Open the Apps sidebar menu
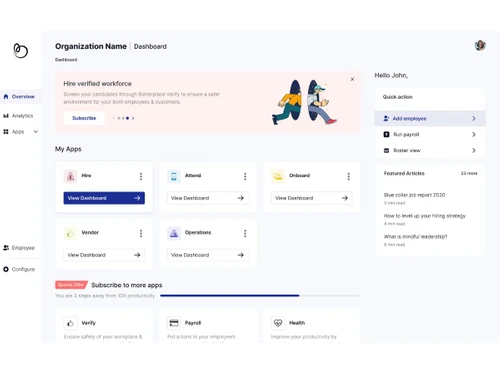500x375 pixels. coord(20,132)
